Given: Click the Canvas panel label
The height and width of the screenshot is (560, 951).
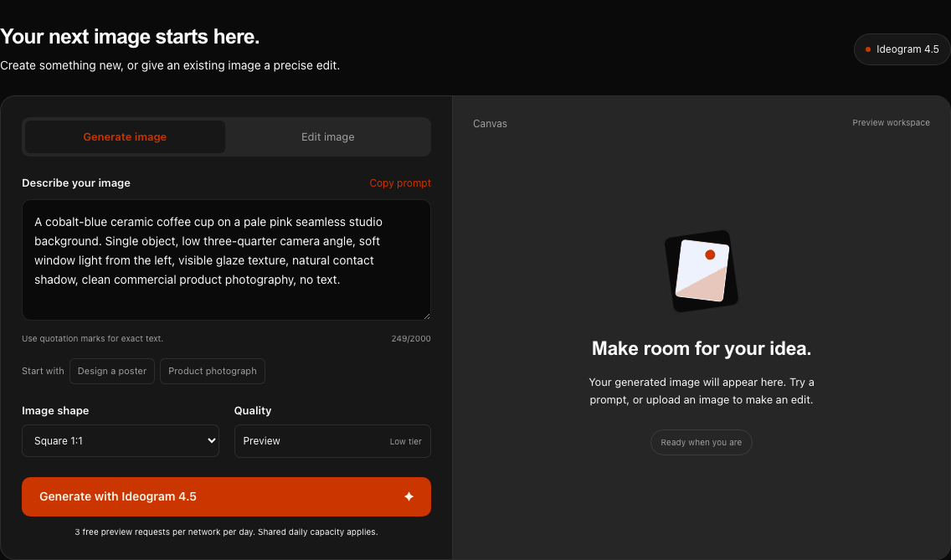Looking at the screenshot, I should [490, 123].
